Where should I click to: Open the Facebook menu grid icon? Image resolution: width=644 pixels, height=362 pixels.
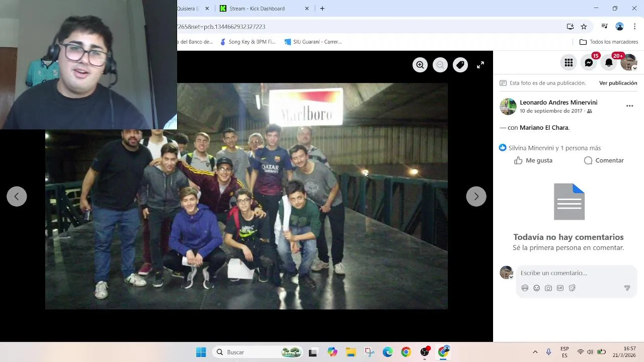pos(569,62)
